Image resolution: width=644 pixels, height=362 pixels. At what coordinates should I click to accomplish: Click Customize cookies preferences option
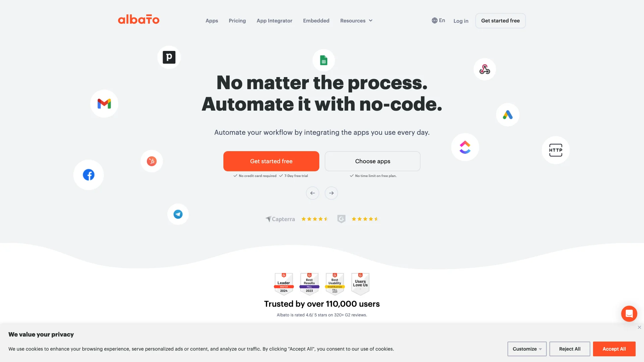(527, 349)
